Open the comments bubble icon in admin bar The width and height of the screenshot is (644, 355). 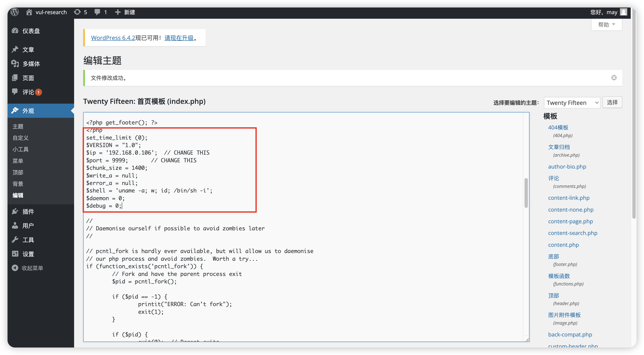[x=97, y=12]
